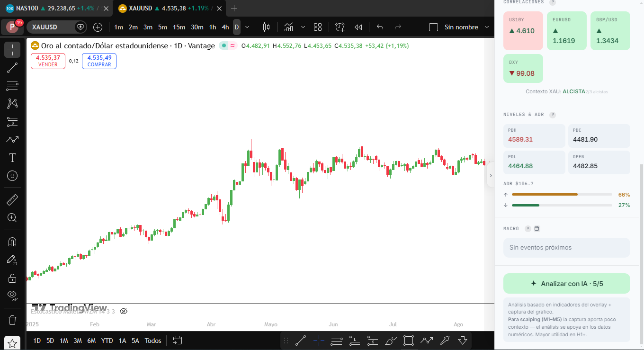Click the DXY correlation card
Screen dimensions: 644x350
tap(523, 69)
